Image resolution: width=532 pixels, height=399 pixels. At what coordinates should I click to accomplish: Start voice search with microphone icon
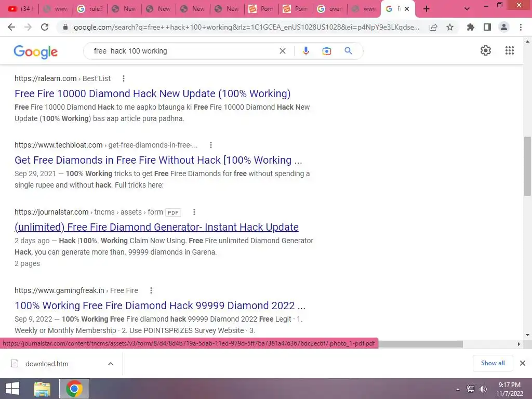(x=305, y=51)
